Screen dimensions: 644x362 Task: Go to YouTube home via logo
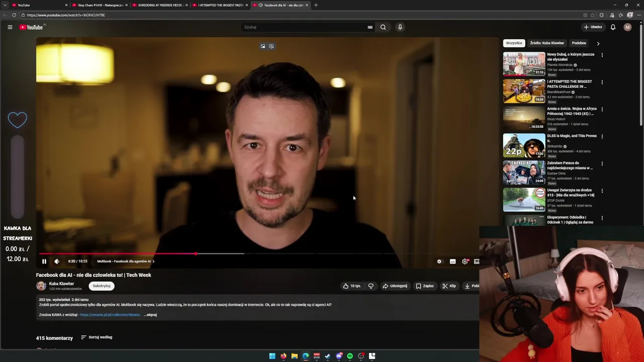[32, 27]
